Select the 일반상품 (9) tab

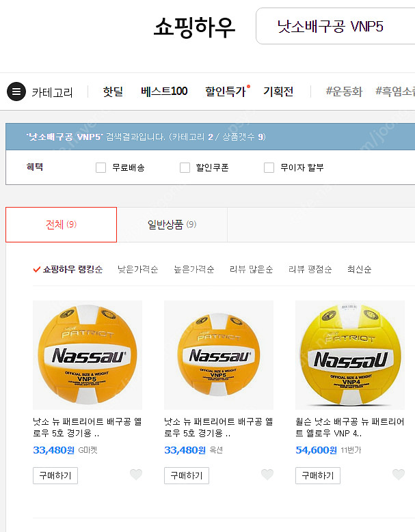[x=172, y=225]
